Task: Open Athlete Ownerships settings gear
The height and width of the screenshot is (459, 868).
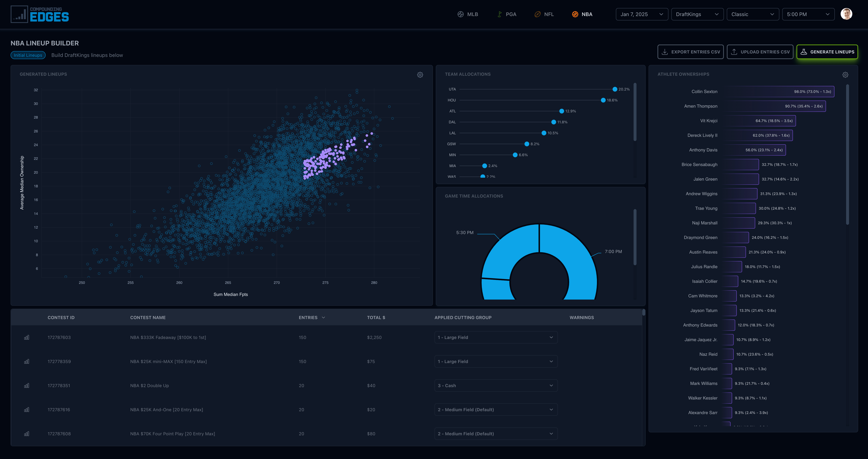Action: (845, 75)
